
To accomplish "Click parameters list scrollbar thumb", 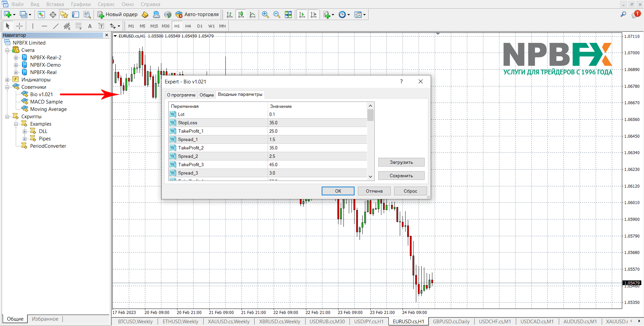I will click(370, 115).
